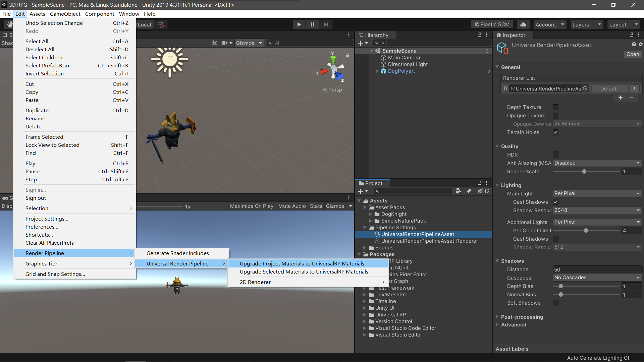Click the scene camera settings icon

[x=225, y=43]
